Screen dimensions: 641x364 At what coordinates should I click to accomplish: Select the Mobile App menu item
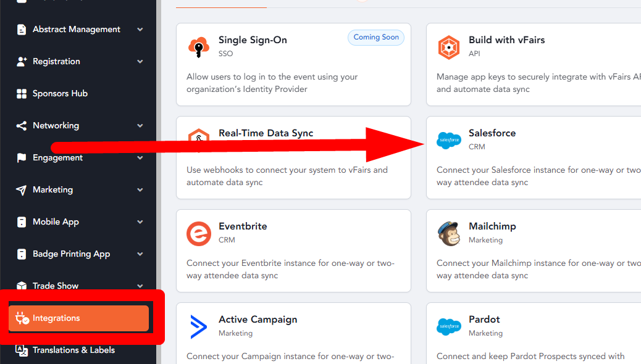coord(78,222)
